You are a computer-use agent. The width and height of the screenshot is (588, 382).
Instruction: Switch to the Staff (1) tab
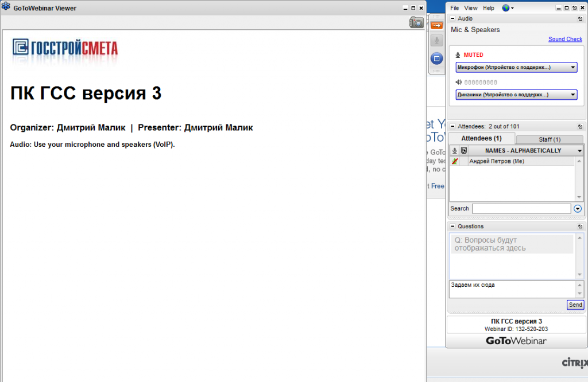click(550, 139)
